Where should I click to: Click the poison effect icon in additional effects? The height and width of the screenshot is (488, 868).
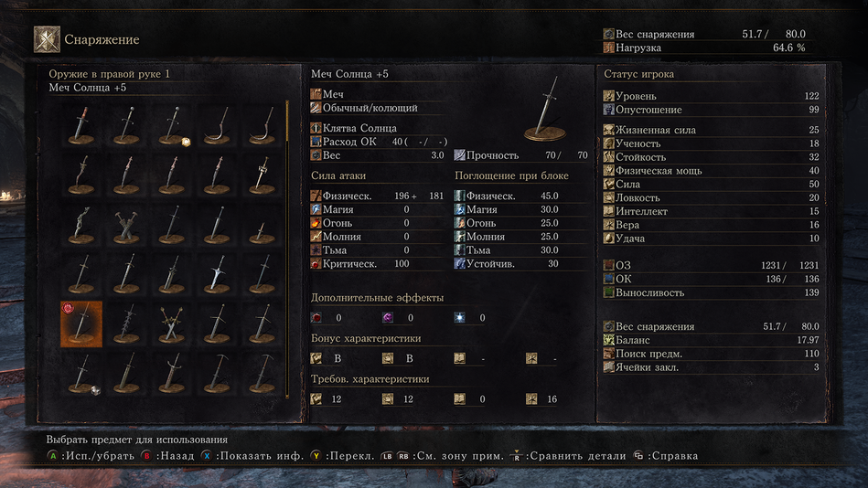click(x=388, y=318)
